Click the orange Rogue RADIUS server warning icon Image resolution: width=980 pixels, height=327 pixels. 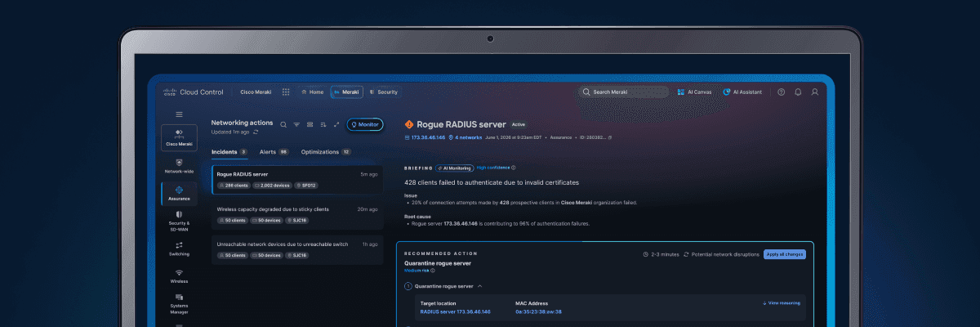(409, 125)
